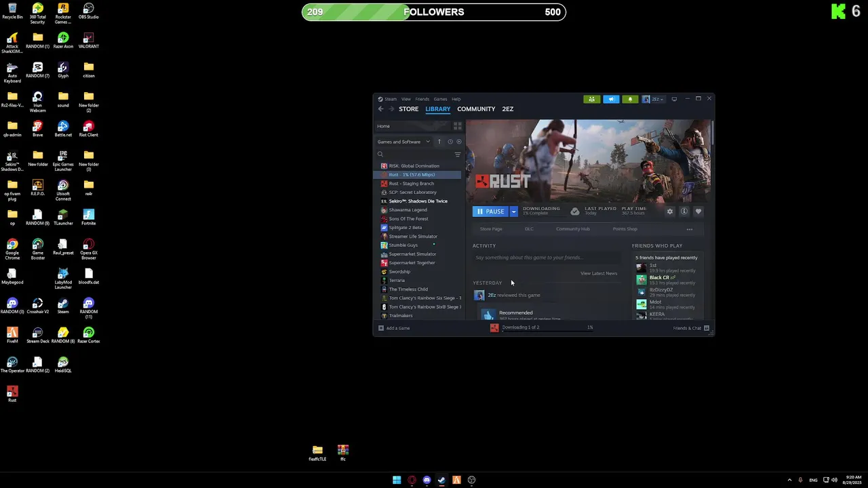Open the DLC link for Rust
868x488 pixels.
(x=529, y=229)
